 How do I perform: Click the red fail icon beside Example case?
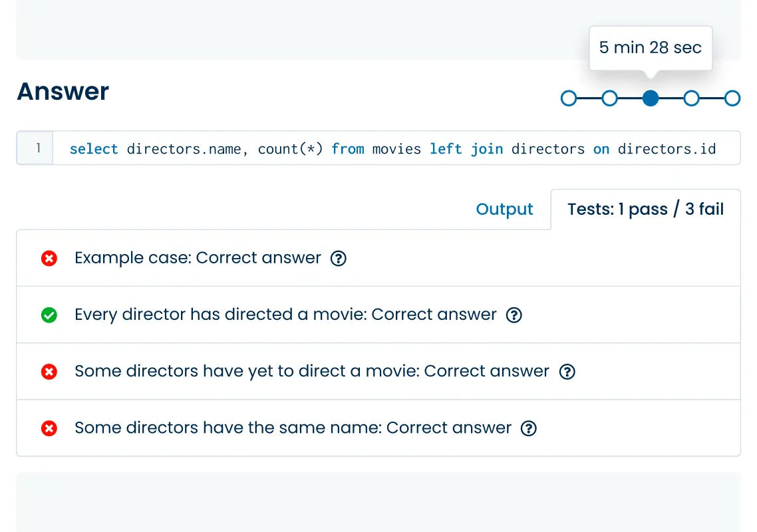(x=49, y=258)
